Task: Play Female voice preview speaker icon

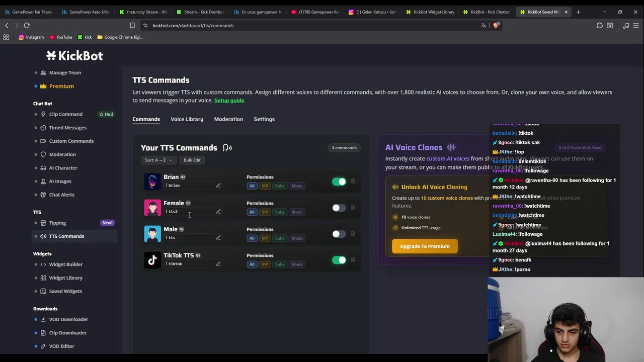Action: 188,203
